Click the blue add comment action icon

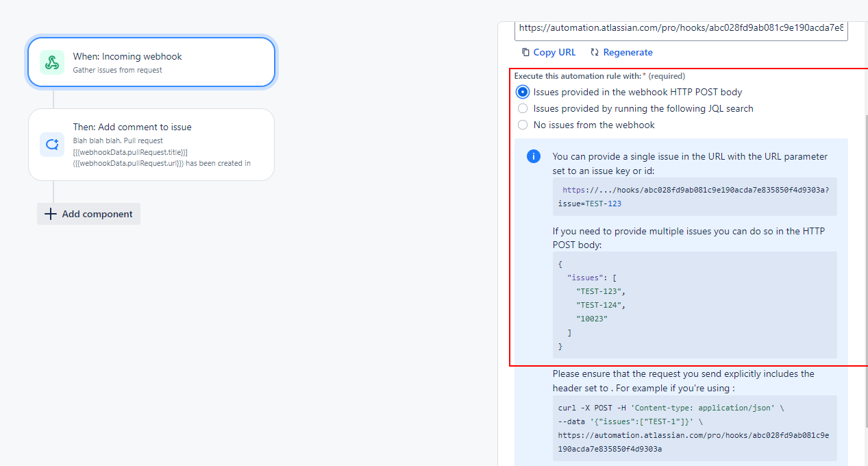[52, 144]
